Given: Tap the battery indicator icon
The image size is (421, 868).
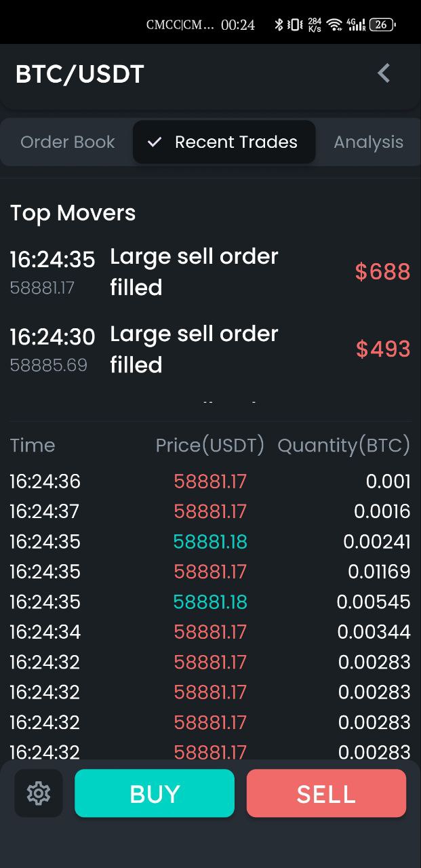Looking at the screenshot, I should [382, 25].
